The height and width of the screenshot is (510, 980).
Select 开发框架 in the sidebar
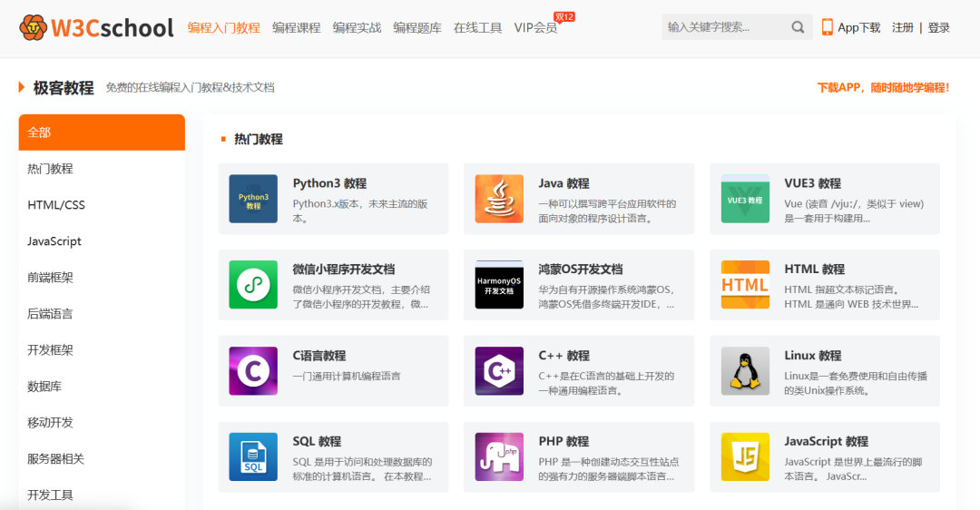coord(102,350)
